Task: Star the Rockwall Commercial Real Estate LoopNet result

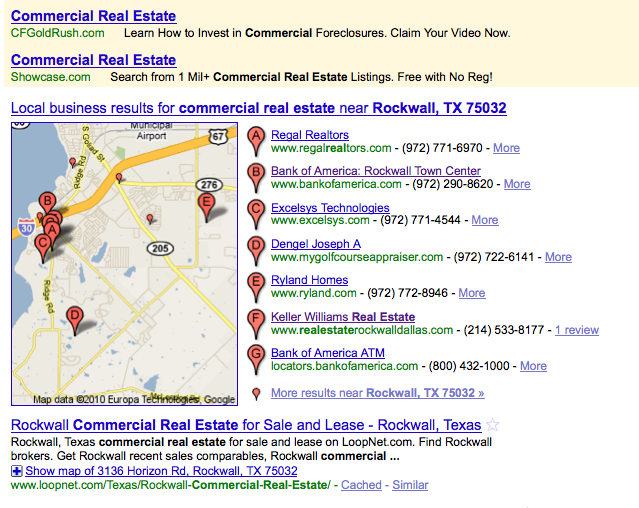Action: click(x=493, y=425)
